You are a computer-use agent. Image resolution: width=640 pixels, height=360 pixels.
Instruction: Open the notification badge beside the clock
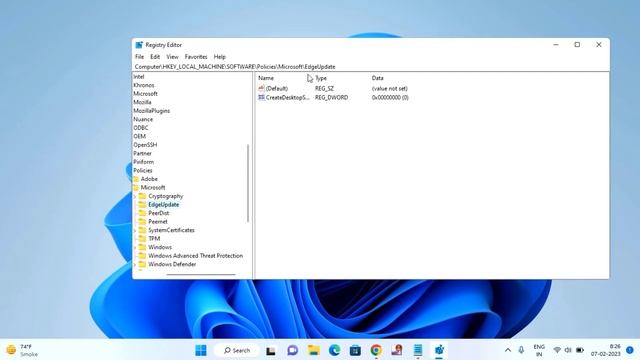pos(630,350)
